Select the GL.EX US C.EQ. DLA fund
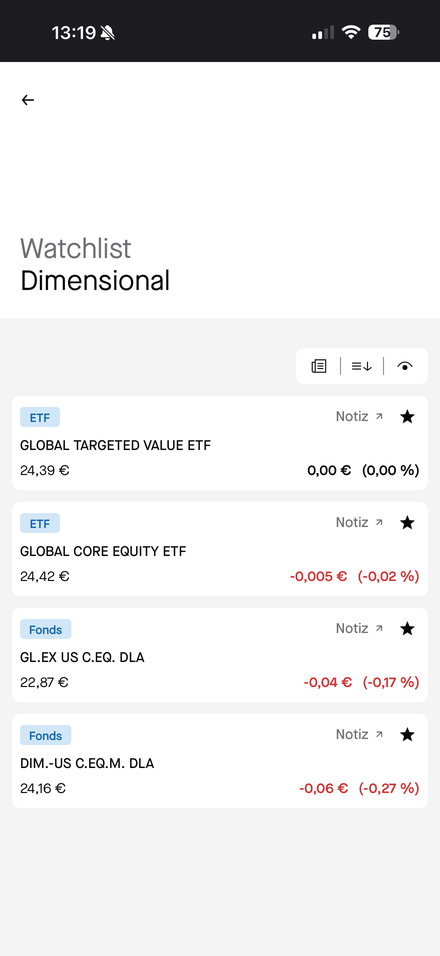 (x=219, y=655)
